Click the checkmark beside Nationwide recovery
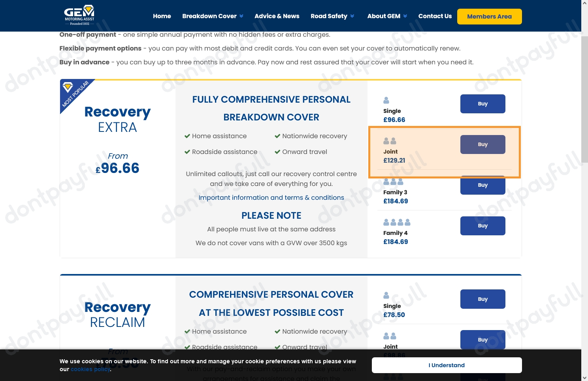Viewport: 588px width, 381px height. pyautogui.click(x=277, y=136)
